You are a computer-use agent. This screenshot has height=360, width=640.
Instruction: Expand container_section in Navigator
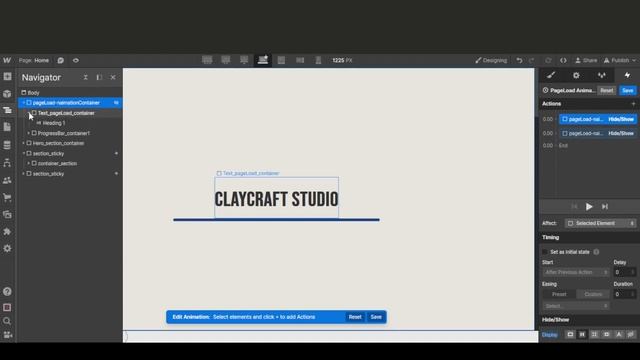29,163
